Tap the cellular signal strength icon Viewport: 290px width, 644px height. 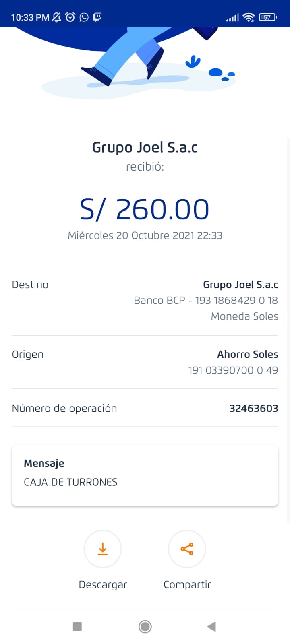[232, 18]
